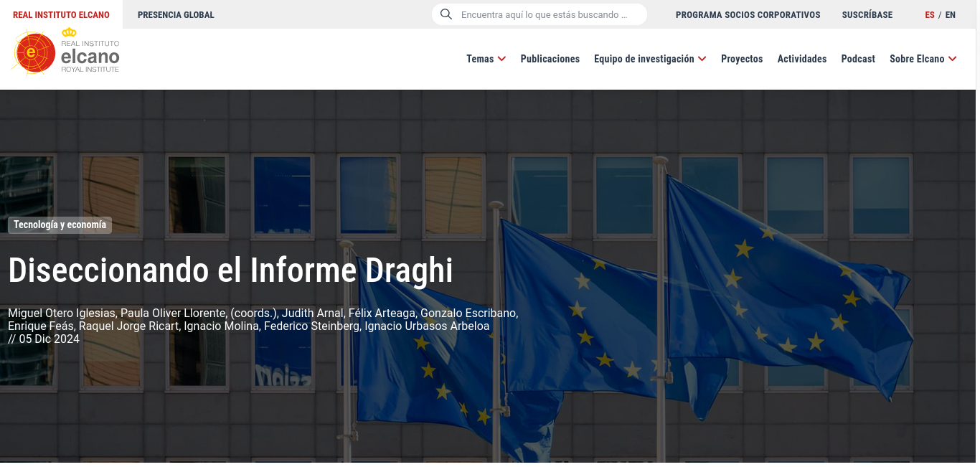Image resolution: width=980 pixels, height=467 pixels.
Task: Open the Proyectos menu item
Action: point(742,59)
